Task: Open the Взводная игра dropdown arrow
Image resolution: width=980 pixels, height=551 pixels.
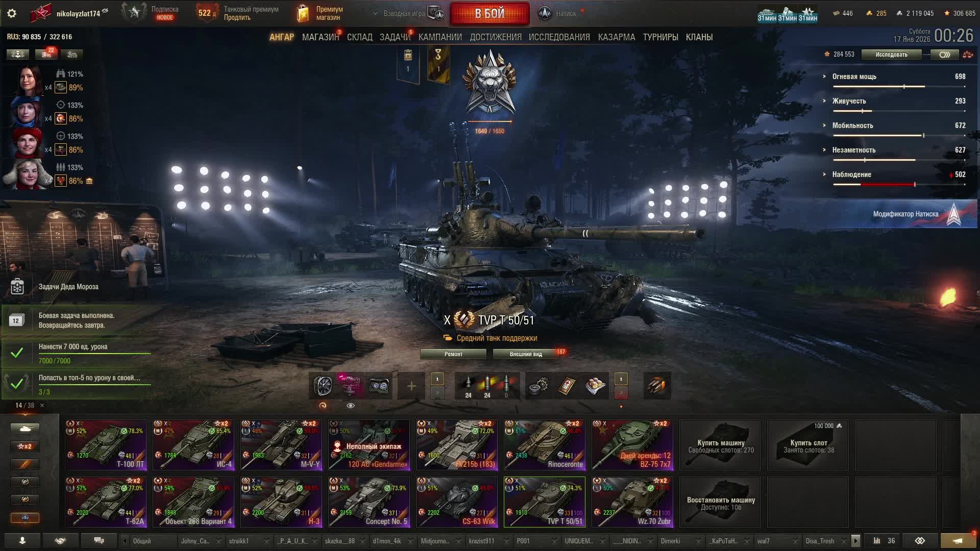Action: tap(376, 14)
